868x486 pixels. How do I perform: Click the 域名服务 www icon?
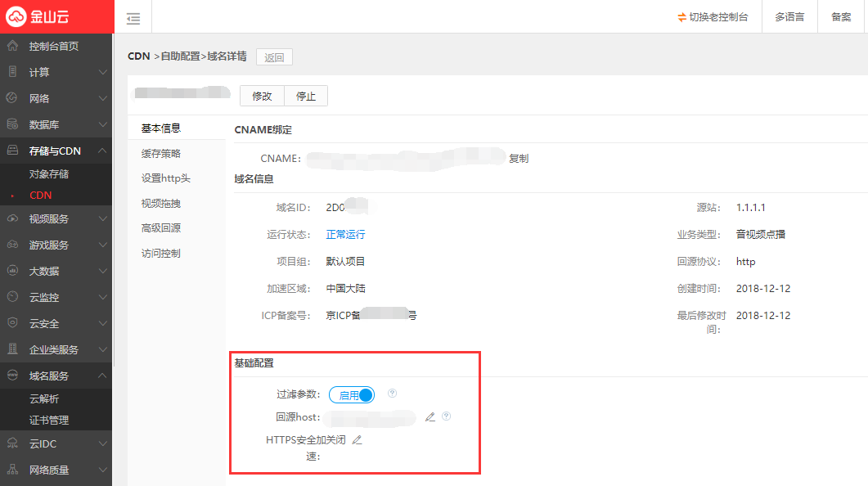click(12, 376)
